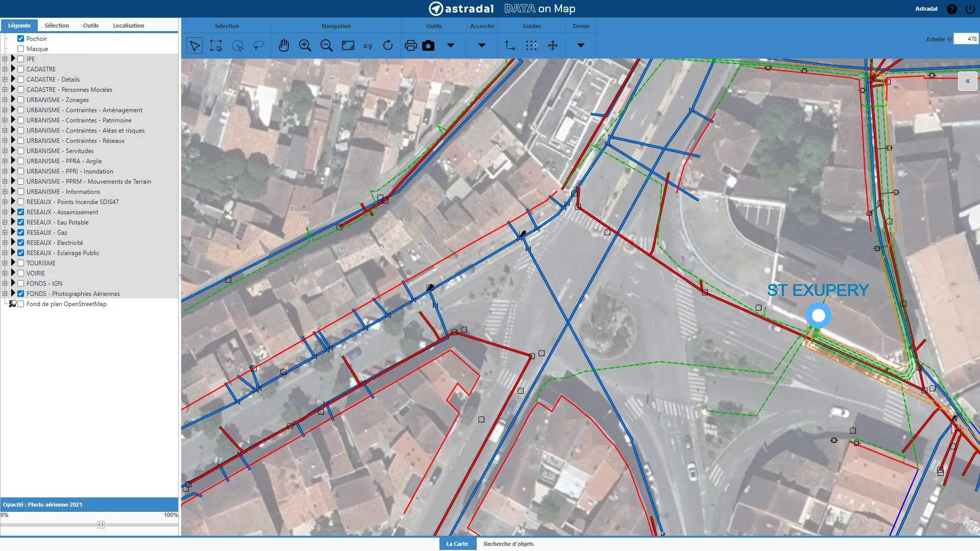Choose the lasso selection tool

(x=259, y=45)
